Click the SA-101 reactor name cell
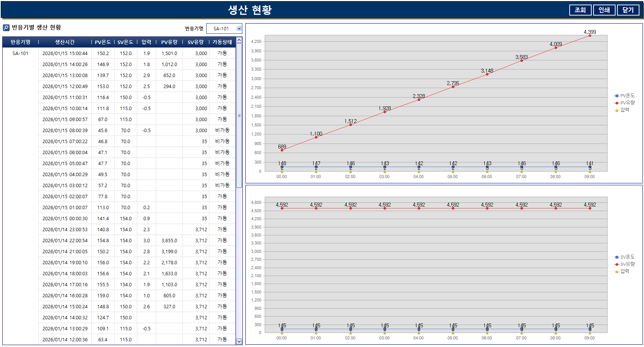 click(20, 54)
